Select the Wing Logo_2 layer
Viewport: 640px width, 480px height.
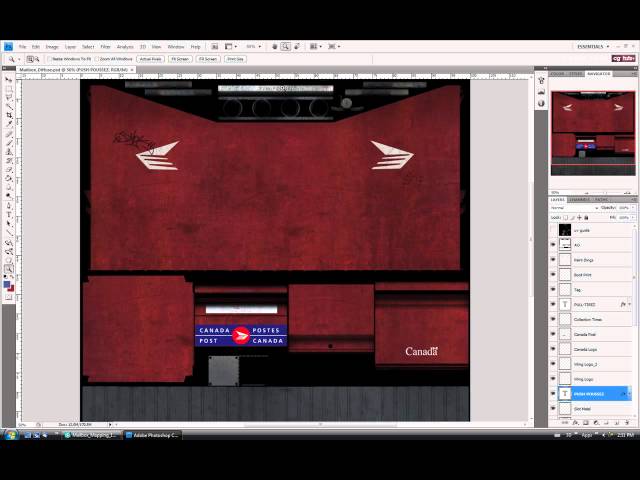click(x=590, y=364)
